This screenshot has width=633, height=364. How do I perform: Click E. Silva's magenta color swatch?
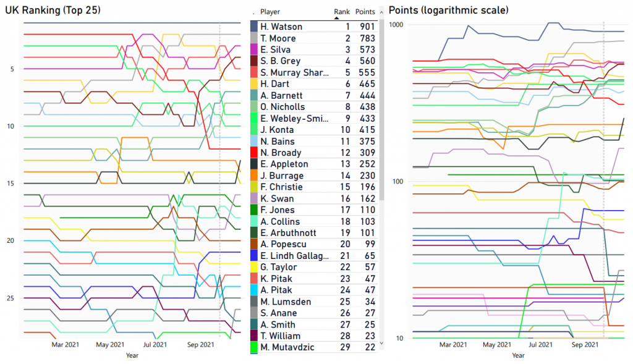[x=253, y=49]
